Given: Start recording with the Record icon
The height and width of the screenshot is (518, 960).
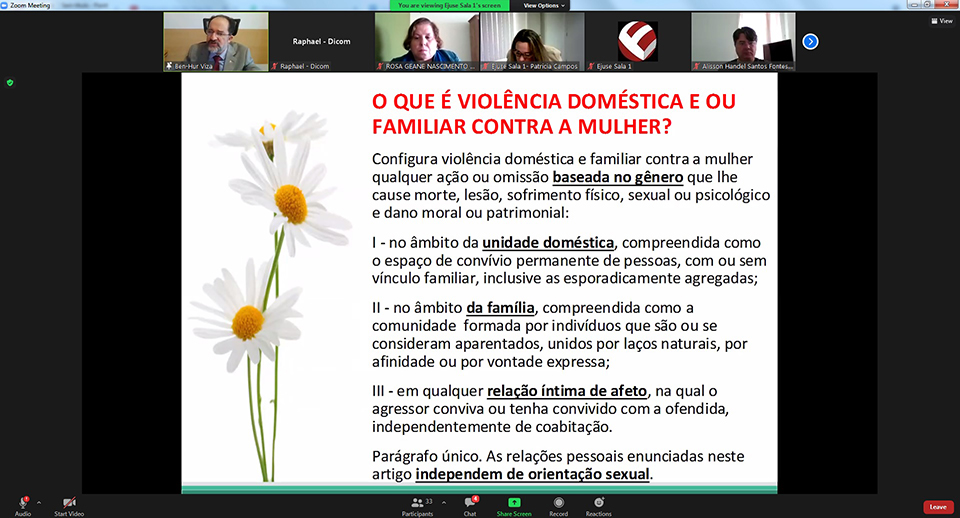Looking at the screenshot, I should coord(559,502).
